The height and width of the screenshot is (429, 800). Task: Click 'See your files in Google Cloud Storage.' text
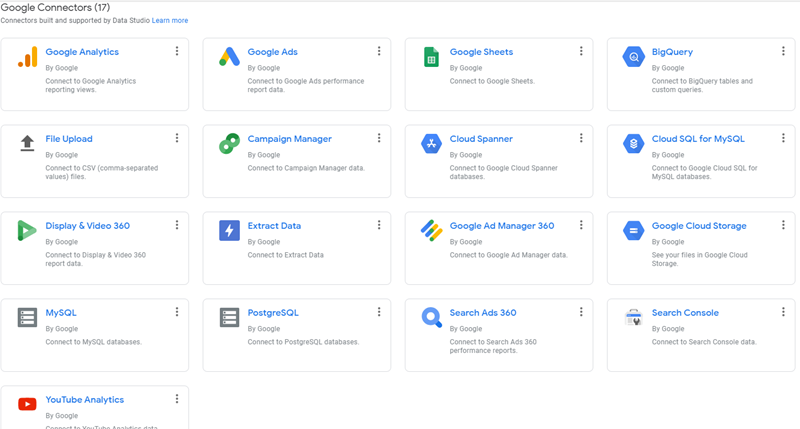point(699,259)
